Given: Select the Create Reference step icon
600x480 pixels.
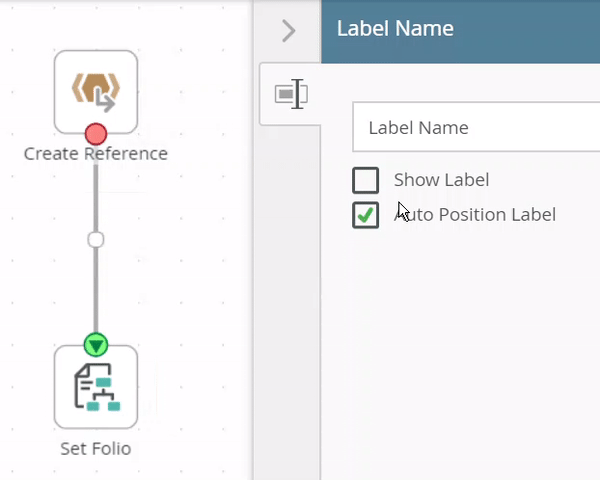Looking at the screenshot, I should [95, 90].
